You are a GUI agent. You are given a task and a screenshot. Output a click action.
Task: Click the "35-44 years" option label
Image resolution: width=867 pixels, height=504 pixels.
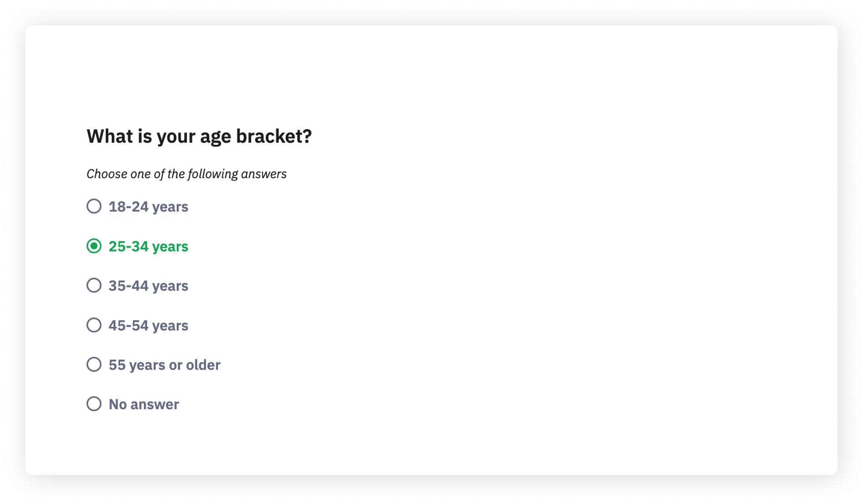[x=148, y=286]
